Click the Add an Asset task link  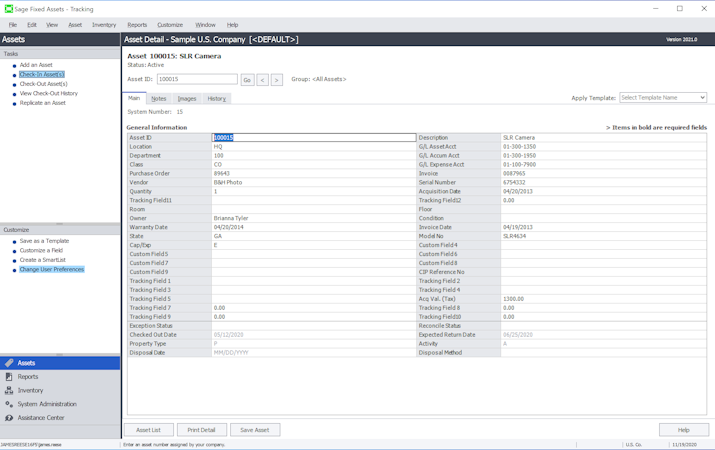[36, 65]
